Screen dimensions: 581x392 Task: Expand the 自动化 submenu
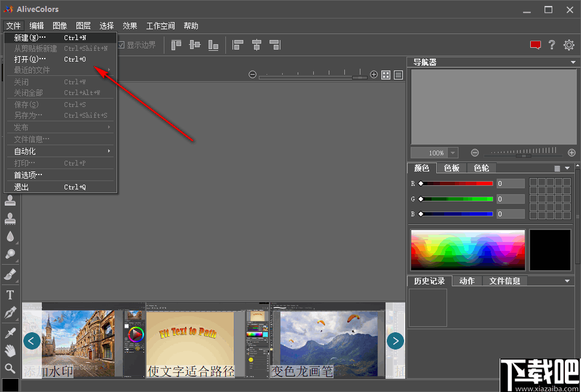pyautogui.click(x=60, y=151)
